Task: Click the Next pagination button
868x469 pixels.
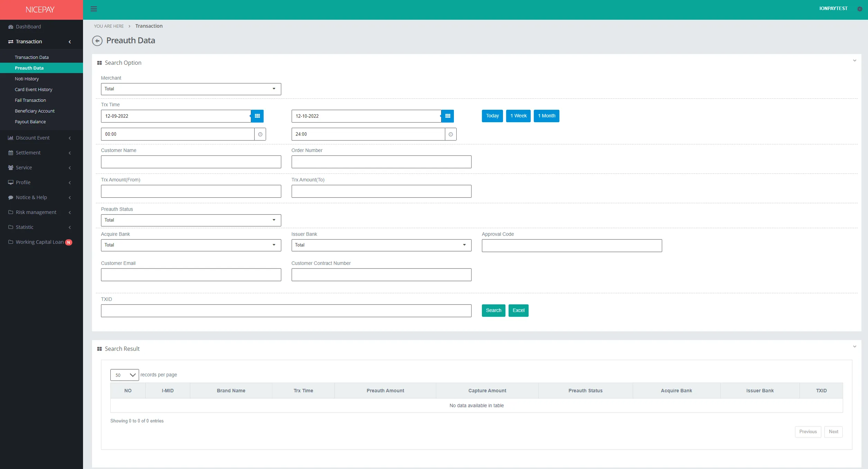Action: click(x=833, y=432)
